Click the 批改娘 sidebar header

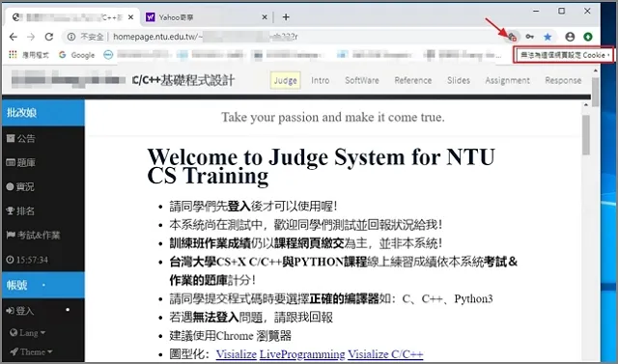(x=42, y=113)
